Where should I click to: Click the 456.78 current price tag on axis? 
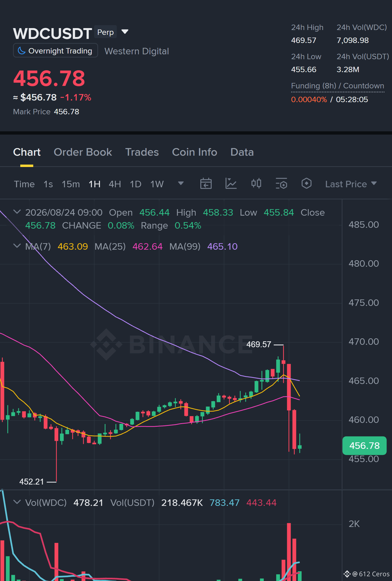click(x=364, y=446)
